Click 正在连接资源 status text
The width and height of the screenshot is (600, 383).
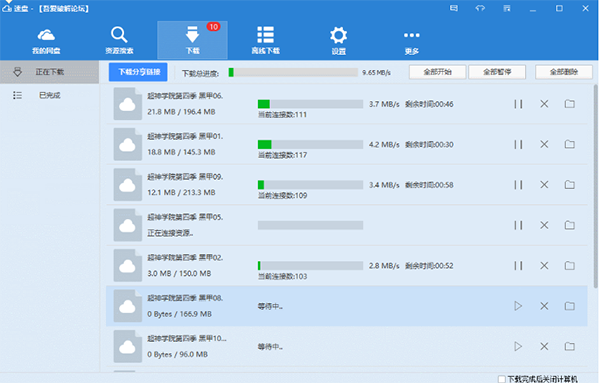(x=170, y=233)
